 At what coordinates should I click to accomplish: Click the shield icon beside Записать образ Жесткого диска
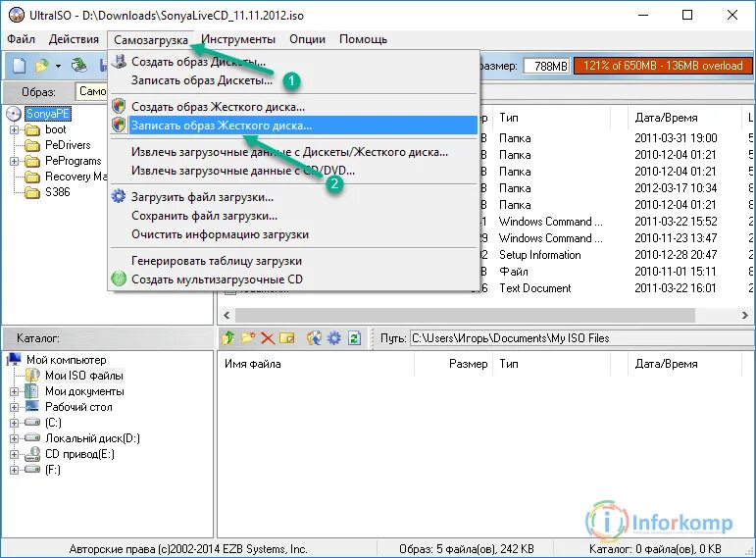coord(119,125)
